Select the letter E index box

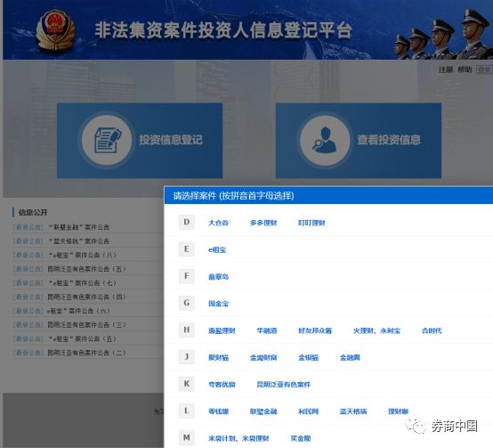tap(187, 249)
